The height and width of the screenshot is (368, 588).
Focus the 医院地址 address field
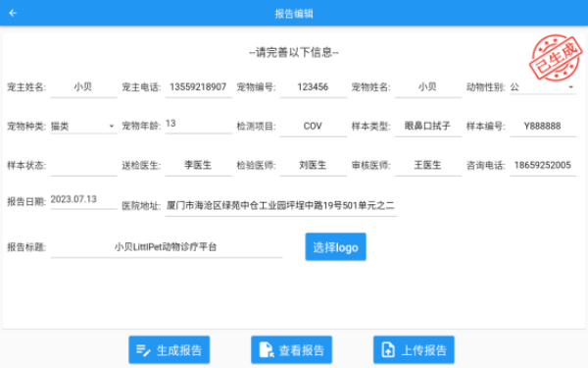281,206
